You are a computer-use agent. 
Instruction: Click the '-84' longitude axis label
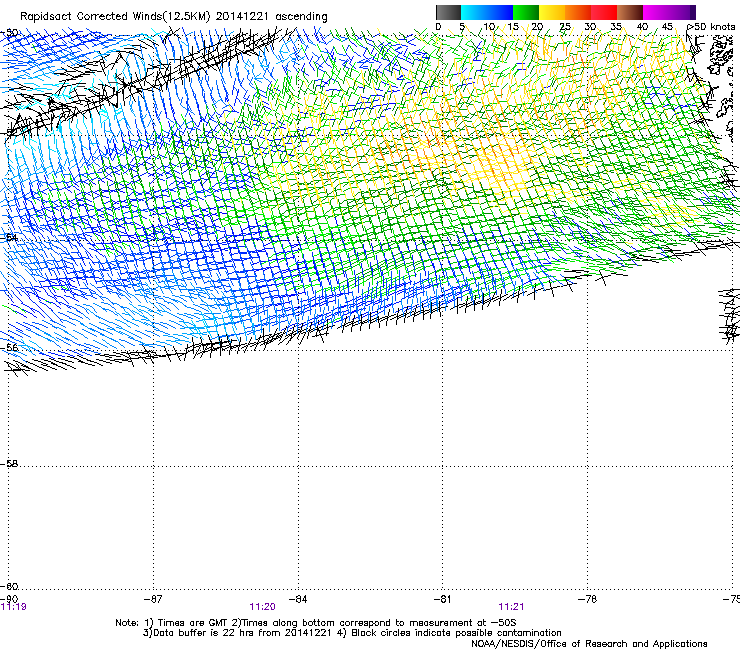(298, 599)
